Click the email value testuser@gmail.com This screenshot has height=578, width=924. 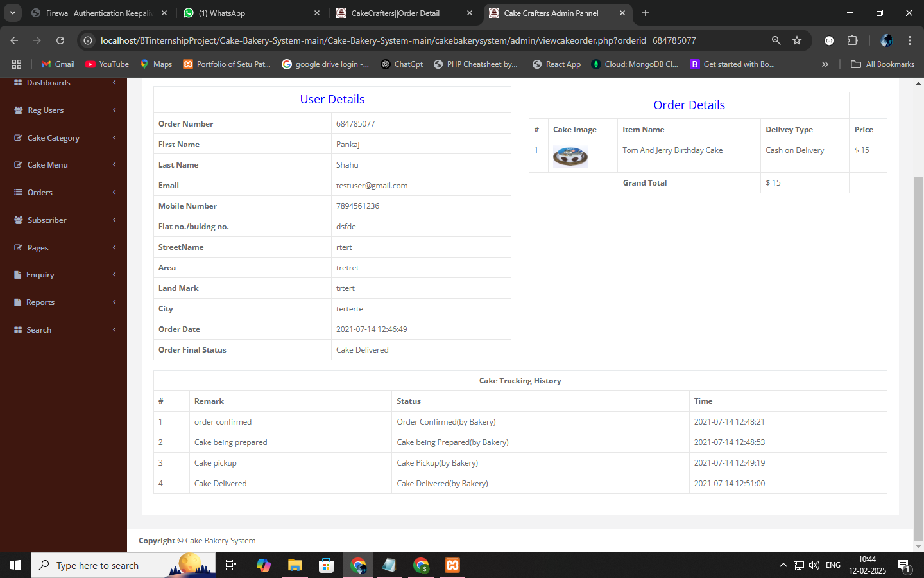(x=372, y=186)
